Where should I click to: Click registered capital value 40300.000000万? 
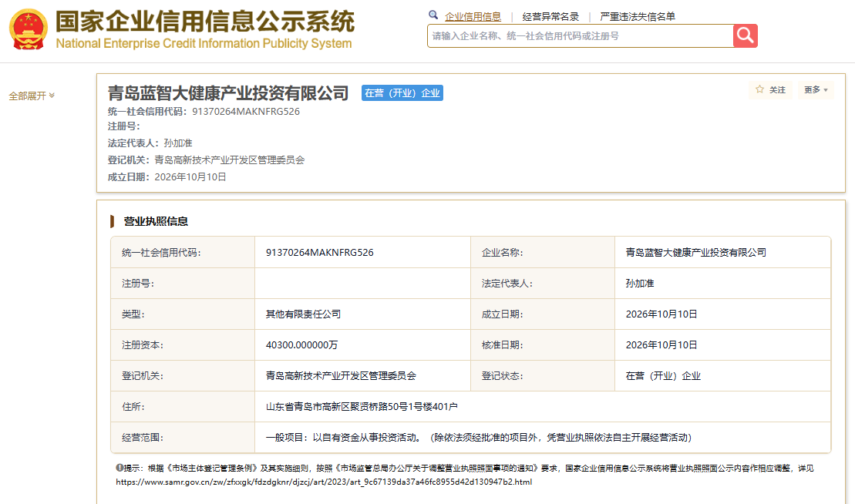pos(301,345)
